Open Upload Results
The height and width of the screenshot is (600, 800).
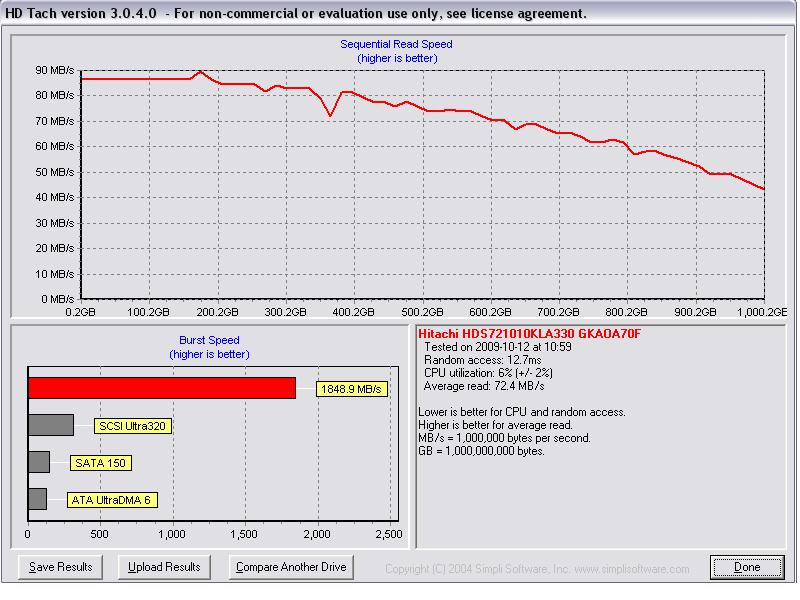coord(164,567)
